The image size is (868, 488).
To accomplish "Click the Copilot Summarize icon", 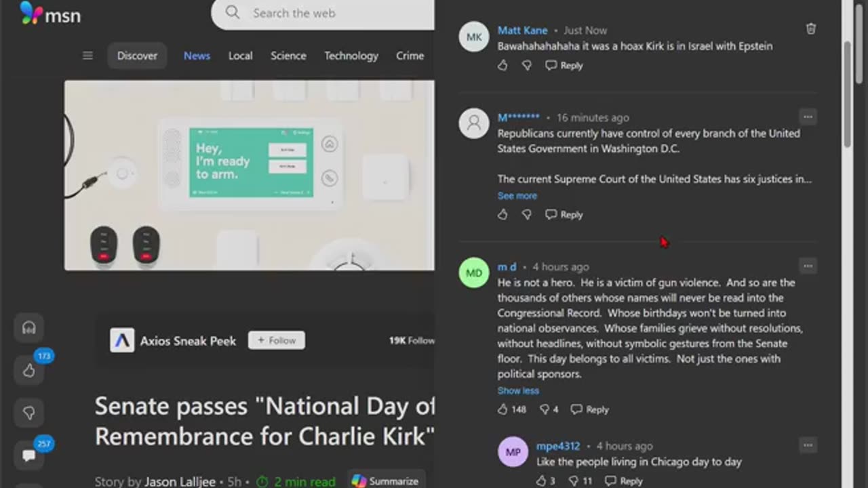I will tap(359, 481).
